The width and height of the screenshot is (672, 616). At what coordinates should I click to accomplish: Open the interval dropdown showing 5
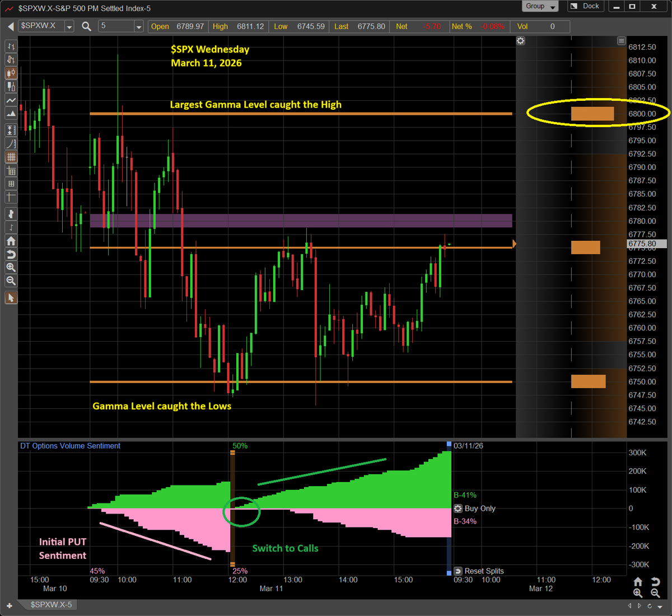click(139, 26)
